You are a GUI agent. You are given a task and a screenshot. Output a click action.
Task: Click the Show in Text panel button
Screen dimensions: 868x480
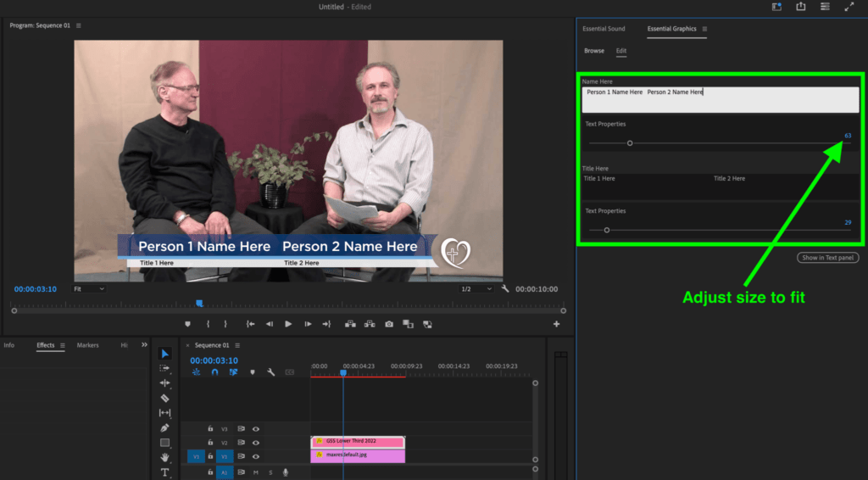[x=827, y=258]
